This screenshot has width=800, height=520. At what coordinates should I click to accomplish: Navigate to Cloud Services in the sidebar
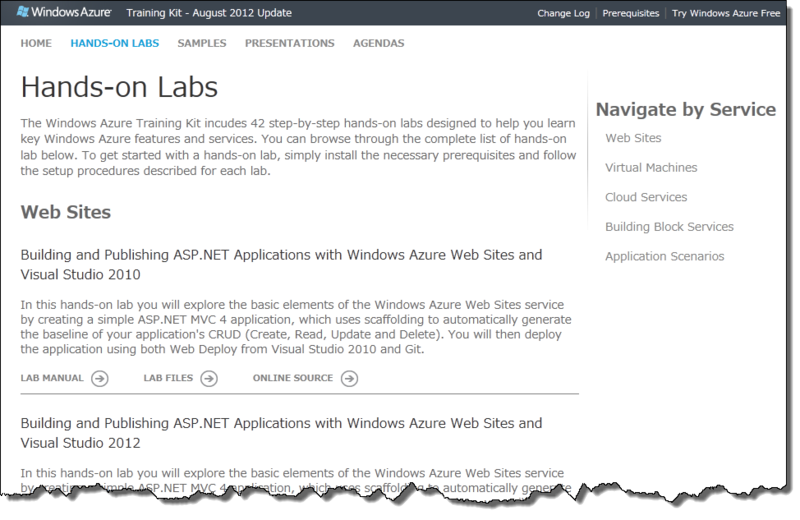click(646, 197)
